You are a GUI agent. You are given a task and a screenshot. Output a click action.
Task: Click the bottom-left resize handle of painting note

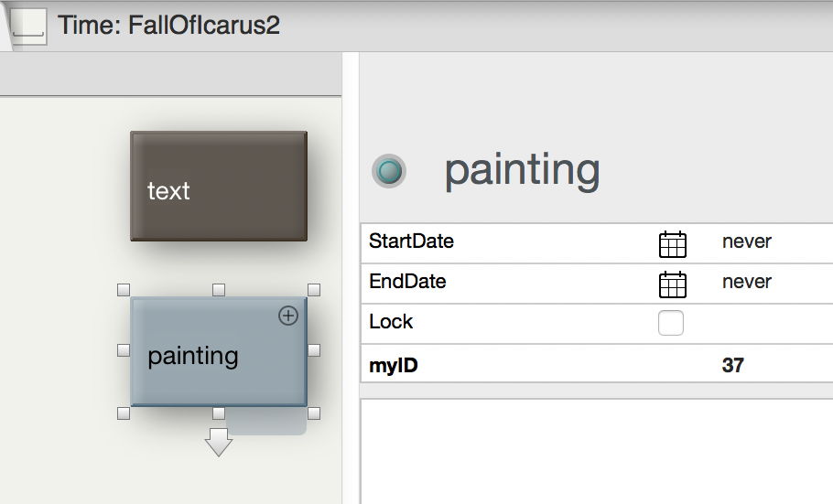pos(124,413)
